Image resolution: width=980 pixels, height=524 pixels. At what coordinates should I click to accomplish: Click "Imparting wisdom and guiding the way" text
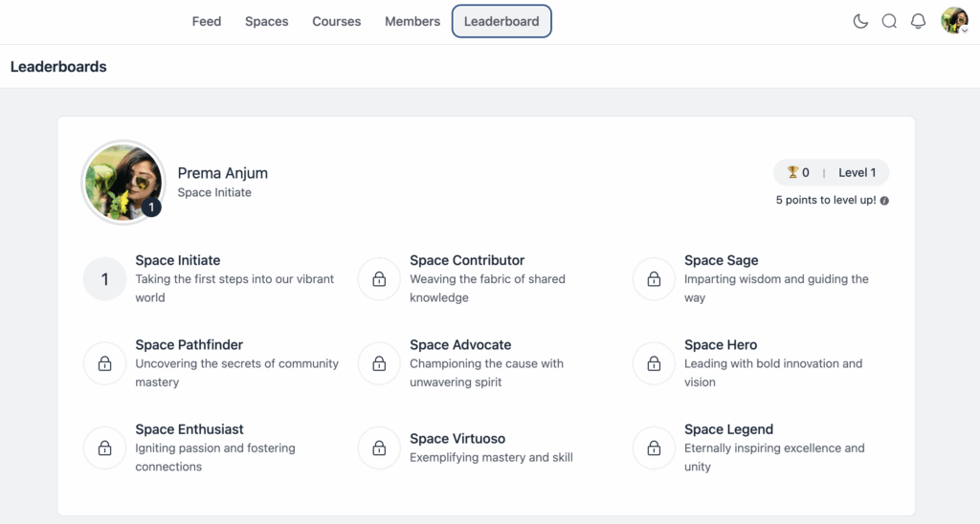[x=776, y=288]
